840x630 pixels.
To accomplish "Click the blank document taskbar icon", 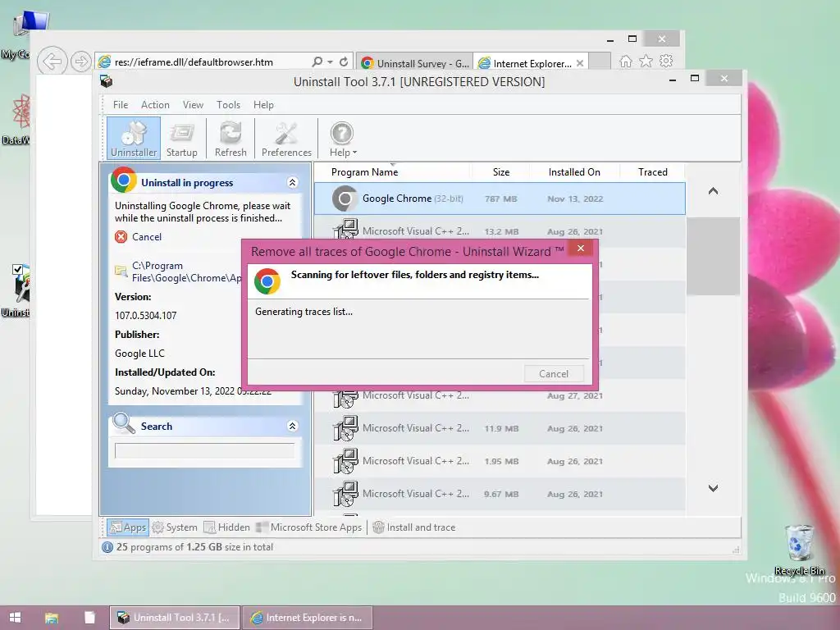I will [89, 618].
